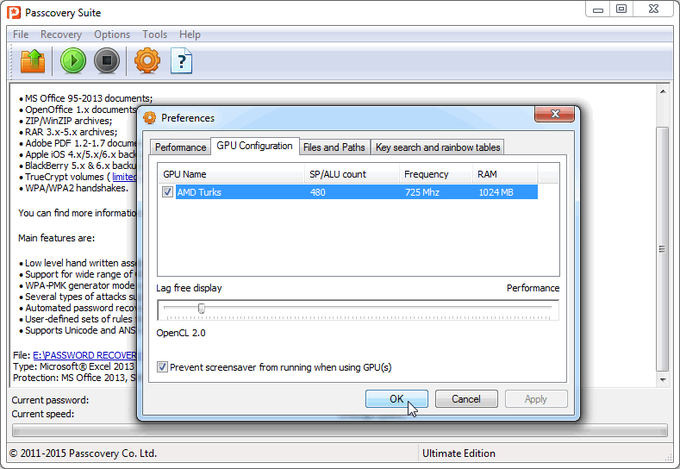Click the Performance label beside the slider
The width and height of the screenshot is (680, 469).
(533, 288)
